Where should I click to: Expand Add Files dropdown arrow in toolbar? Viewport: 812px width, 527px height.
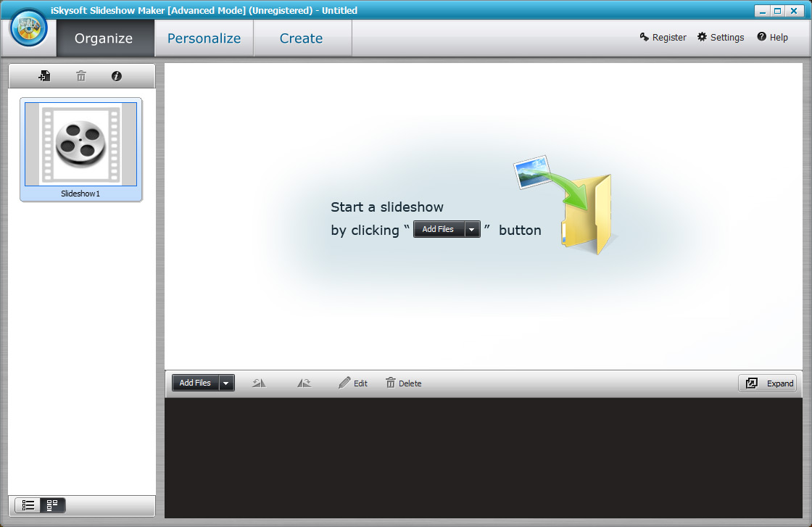click(226, 383)
